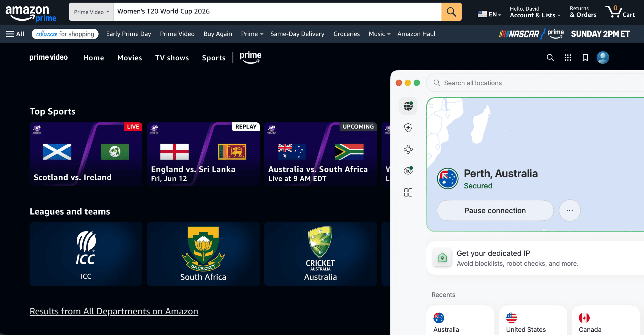This screenshot has width=644, height=335.
Task: Select the VPN globe locations icon
Action: point(408,106)
